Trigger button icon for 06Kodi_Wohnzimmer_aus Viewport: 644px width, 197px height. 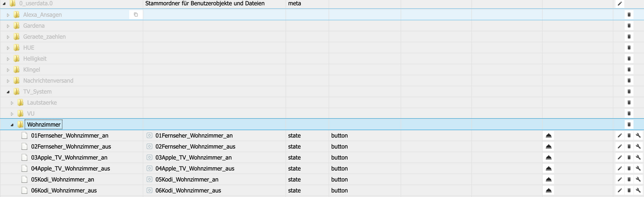pyautogui.click(x=548, y=191)
